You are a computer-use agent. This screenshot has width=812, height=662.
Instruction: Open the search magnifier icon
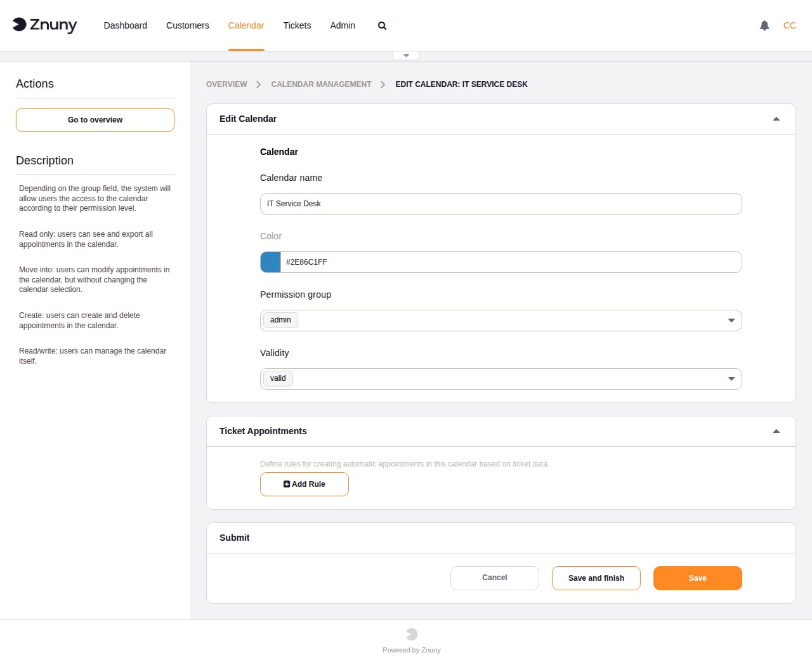click(x=382, y=26)
